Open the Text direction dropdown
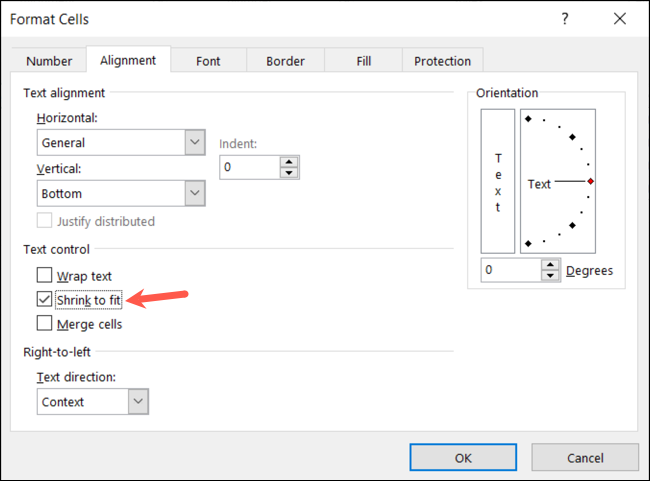Viewport: 650px width, 481px height. coord(138,401)
